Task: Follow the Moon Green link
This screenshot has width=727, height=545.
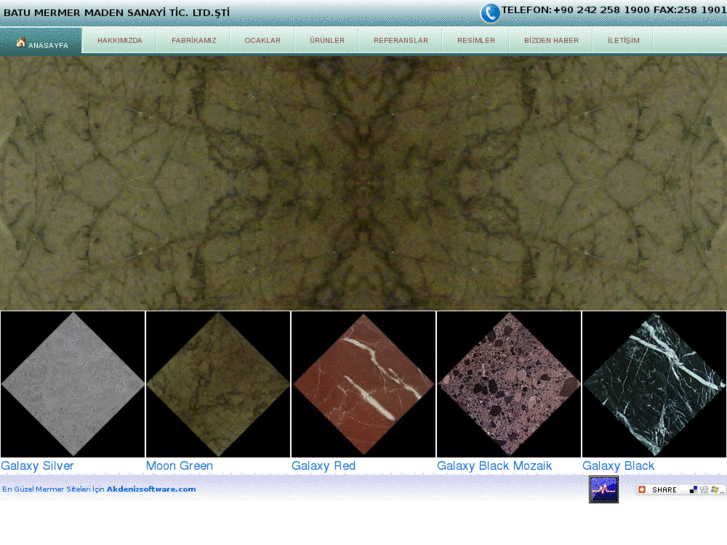Action: [x=179, y=466]
